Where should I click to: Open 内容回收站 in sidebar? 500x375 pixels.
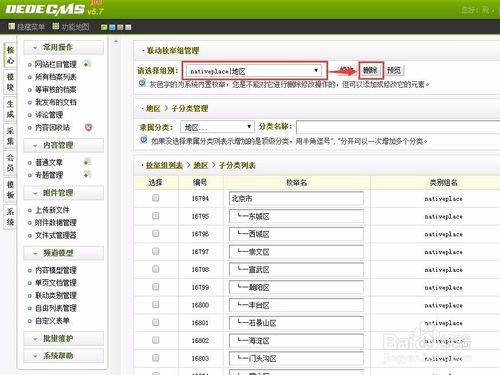click(52, 128)
